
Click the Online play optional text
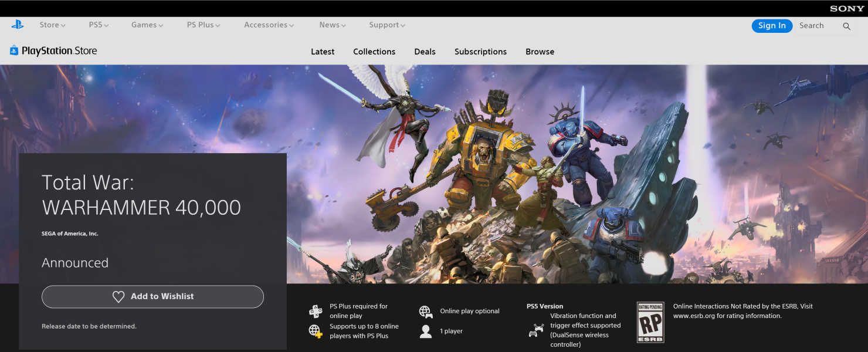coord(470,312)
